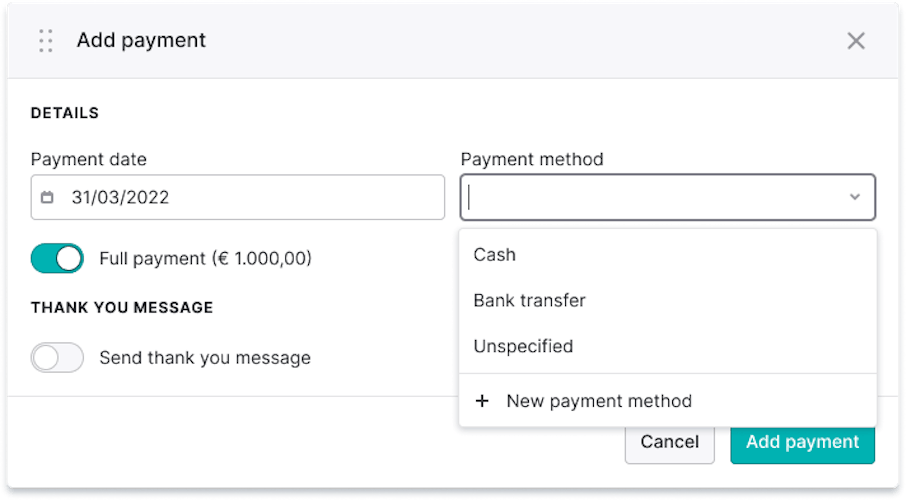Close the Add payment dialog
Screen dimensions: 906x500
[856, 41]
